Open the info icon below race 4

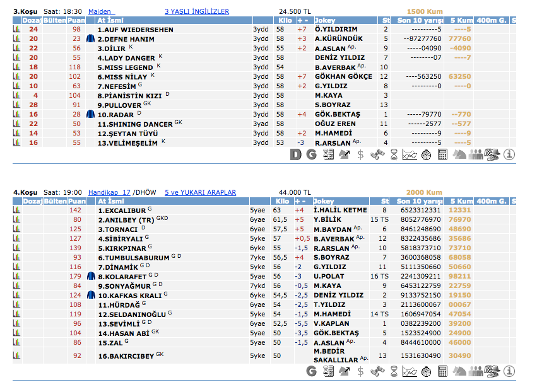[509, 371]
